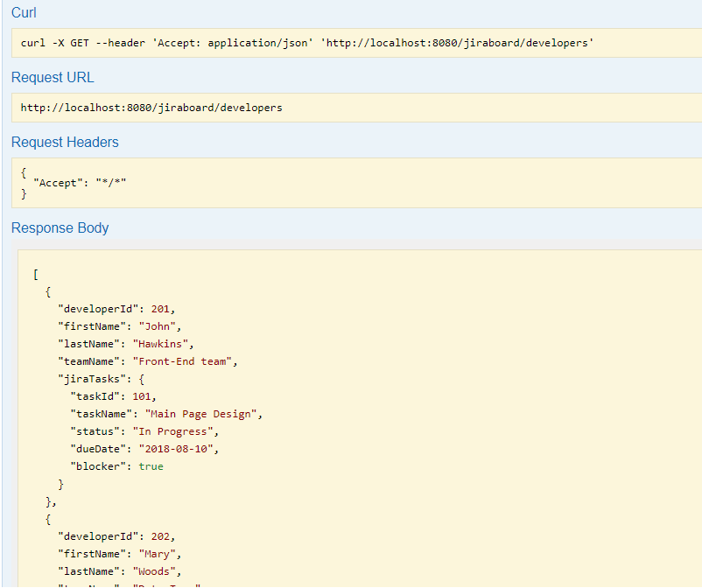Screen dimensions: 702x588
Task: Click the blocker true value
Action: (x=151, y=466)
